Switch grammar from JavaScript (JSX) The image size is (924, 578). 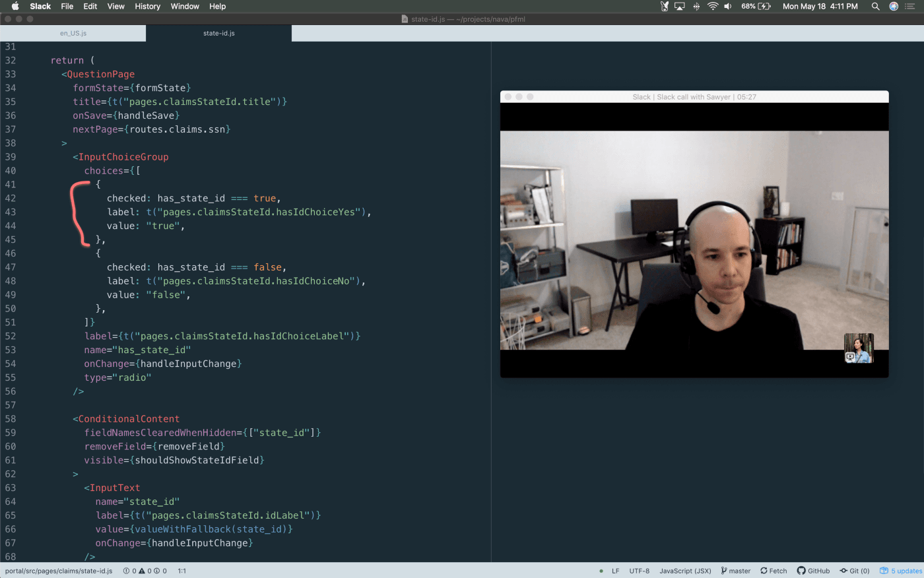point(684,571)
